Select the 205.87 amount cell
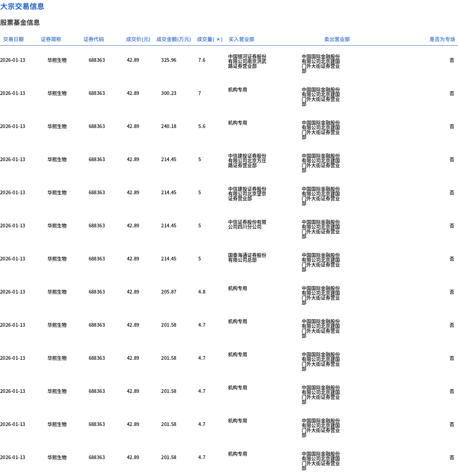This screenshot has width=458, height=476. tap(168, 292)
